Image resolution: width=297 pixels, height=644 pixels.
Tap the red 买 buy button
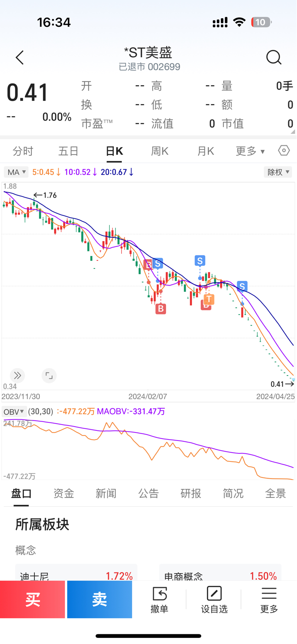(x=32, y=599)
